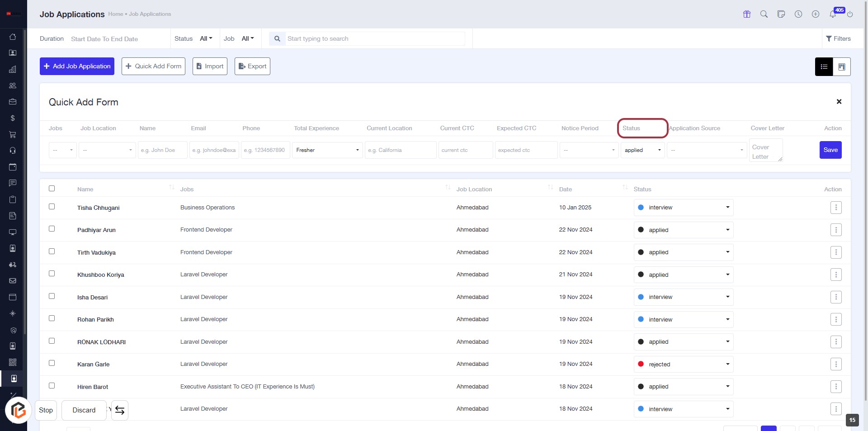This screenshot has width=868, height=431.
Task: Open status dropdown for Karan Garle
Action: [683, 364]
